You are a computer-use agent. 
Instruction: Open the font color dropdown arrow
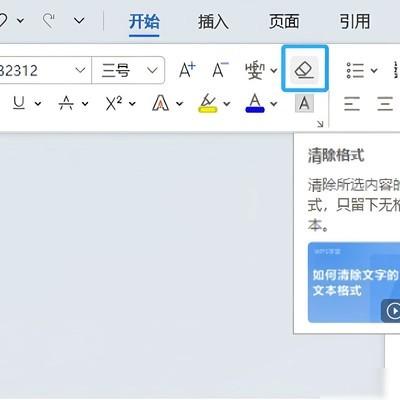[274, 104]
